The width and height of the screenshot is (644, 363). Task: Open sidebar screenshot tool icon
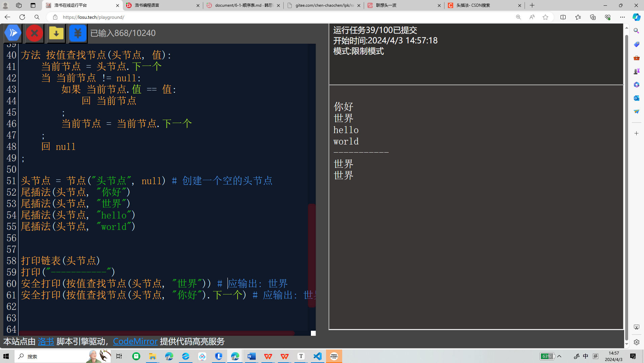tap(636, 327)
